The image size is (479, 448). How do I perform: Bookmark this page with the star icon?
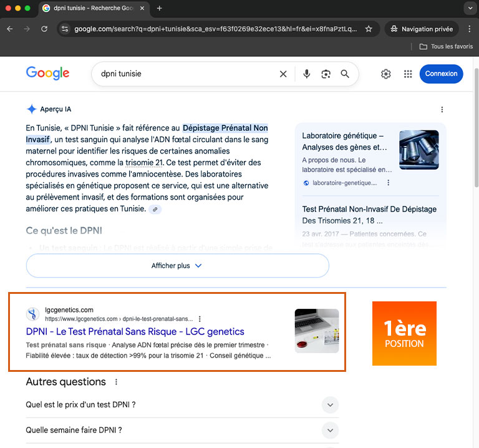coord(369,29)
